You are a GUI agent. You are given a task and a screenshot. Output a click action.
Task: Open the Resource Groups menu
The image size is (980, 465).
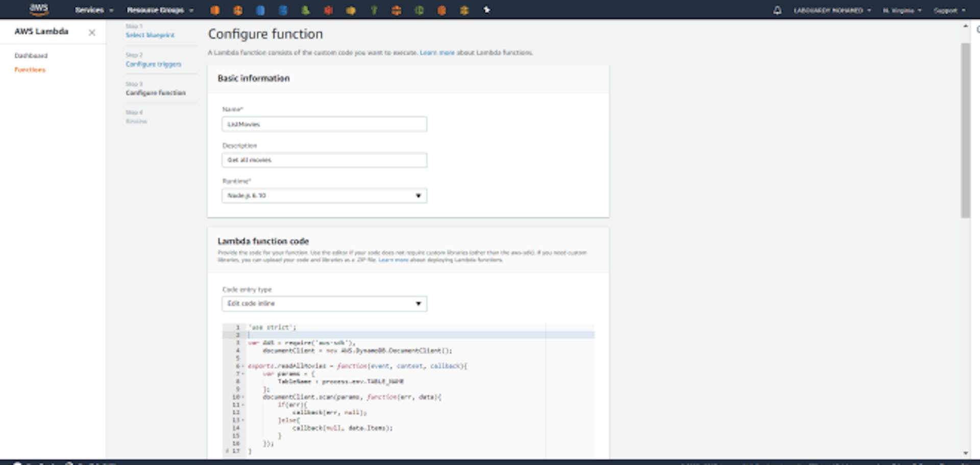tap(160, 10)
